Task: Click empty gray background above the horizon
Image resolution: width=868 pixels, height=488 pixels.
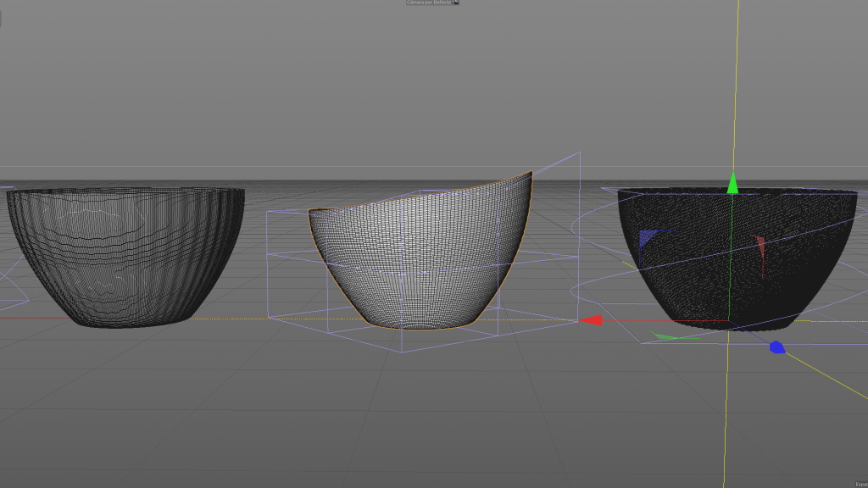Action: tap(254, 85)
